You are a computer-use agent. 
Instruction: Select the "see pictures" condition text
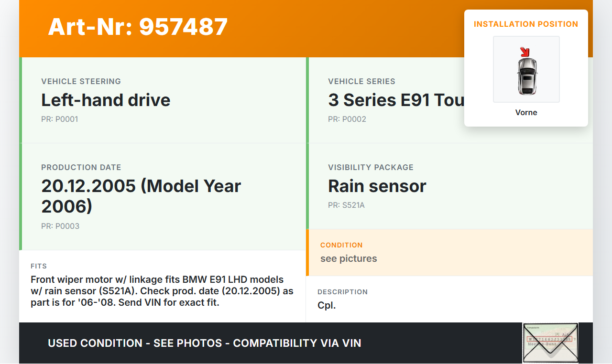[349, 258]
